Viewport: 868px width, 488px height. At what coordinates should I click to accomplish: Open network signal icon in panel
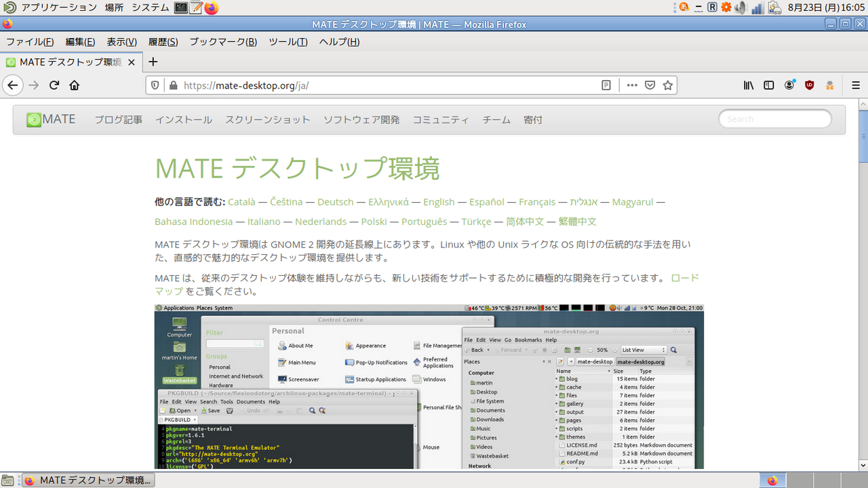tap(757, 7)
